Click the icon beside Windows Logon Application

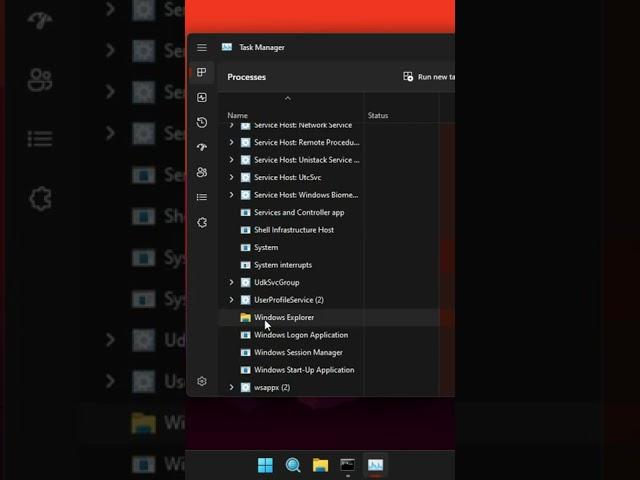[x=245, y=335]
